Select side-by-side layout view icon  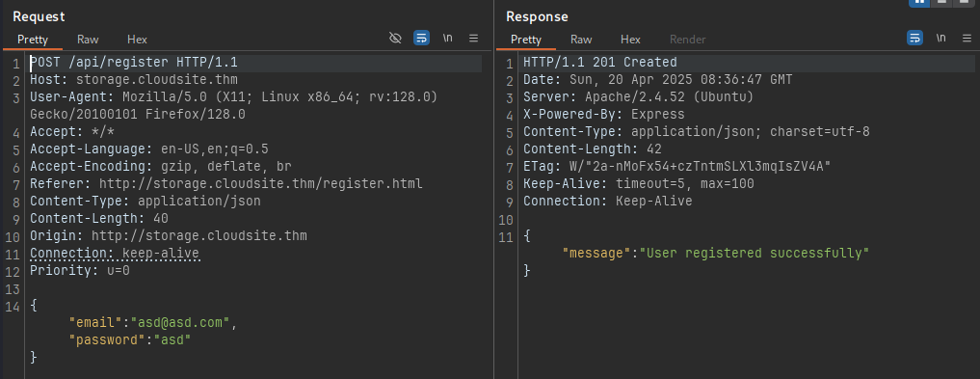pos(918,3)
